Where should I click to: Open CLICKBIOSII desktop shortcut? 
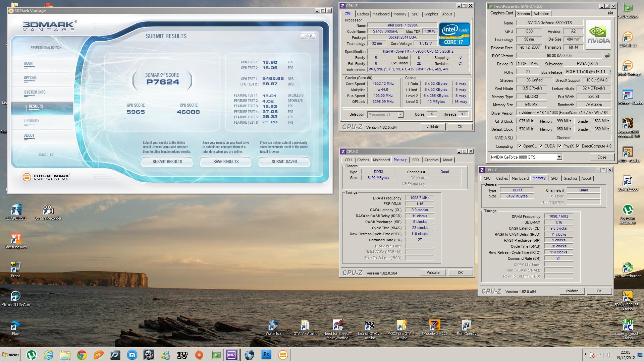pos(16,213)
